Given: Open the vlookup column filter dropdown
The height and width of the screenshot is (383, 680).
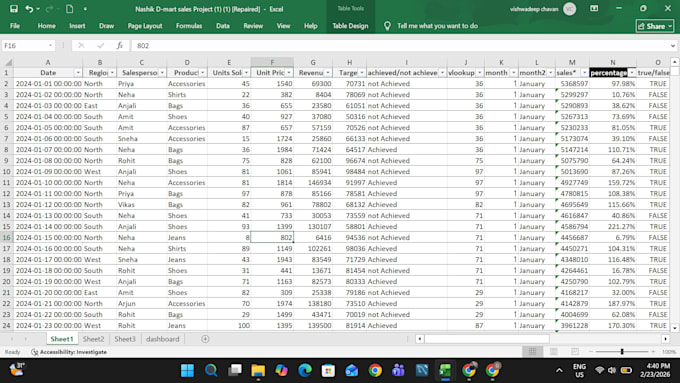Looking at the screenshot, I should point(479,72).
